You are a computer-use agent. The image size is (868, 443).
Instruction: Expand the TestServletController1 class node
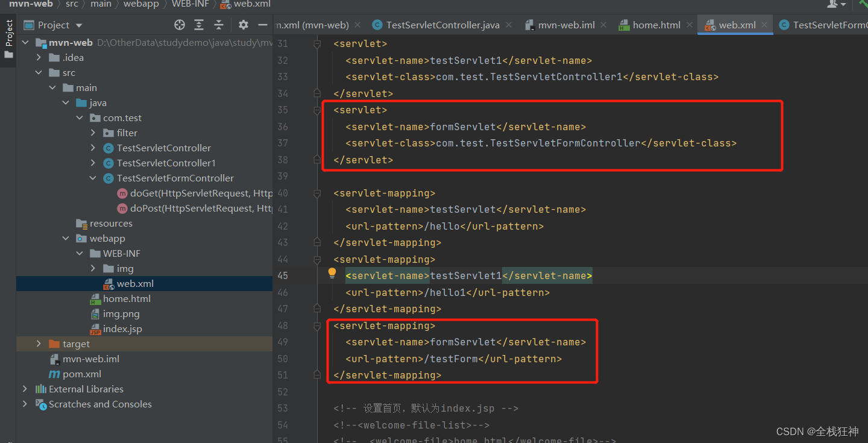pyautogui.click(x=93, y=163)
